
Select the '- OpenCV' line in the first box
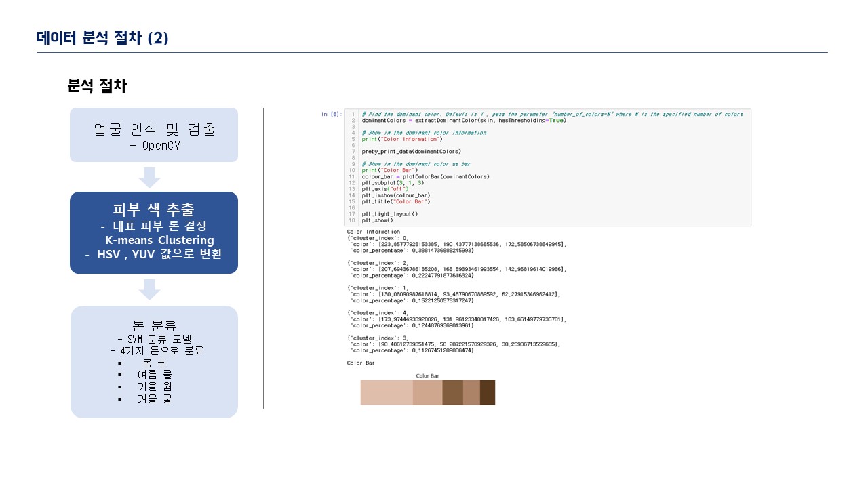154,146
